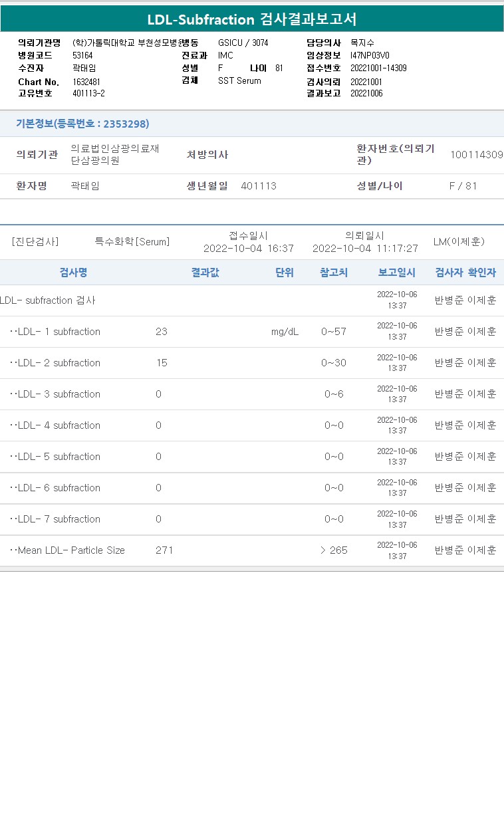Click the [진단검사] label
504x819 pixels.
pyautogui.click(x=35, y=242)
